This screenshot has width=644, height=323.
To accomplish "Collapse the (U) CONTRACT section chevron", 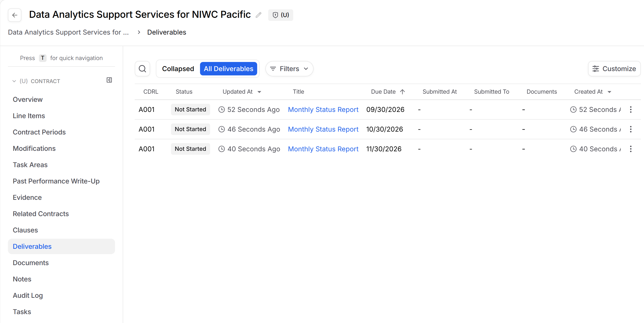I will pos(14,81).
